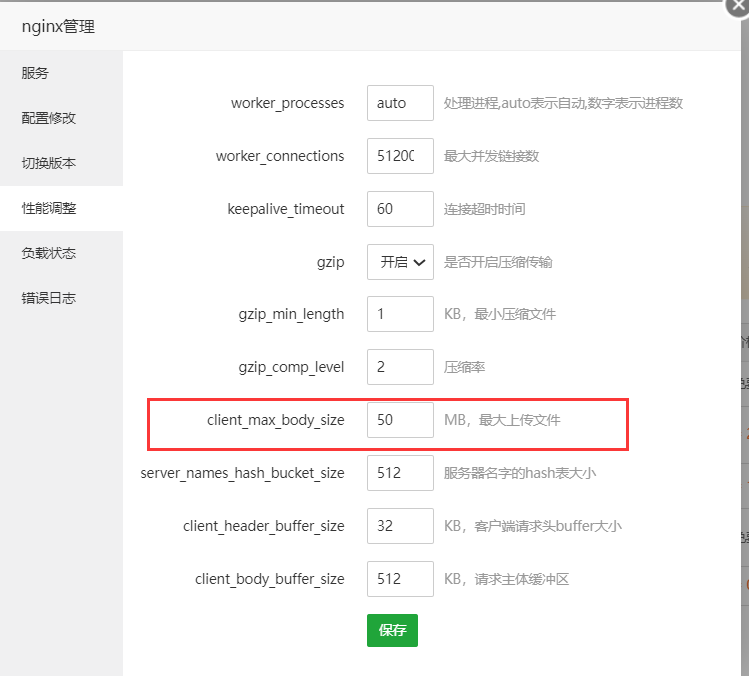This screenshot has height=676, width=749.
Task: Focus the keepalive_timeout input field
Action: [400, 209]
